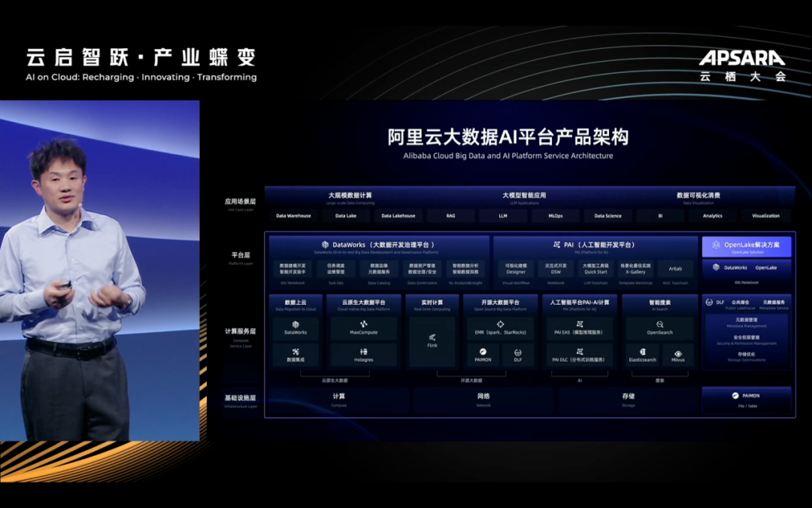812x508 pixels.
Task: Click the Milvus eye icon
Action: [678, 354]
